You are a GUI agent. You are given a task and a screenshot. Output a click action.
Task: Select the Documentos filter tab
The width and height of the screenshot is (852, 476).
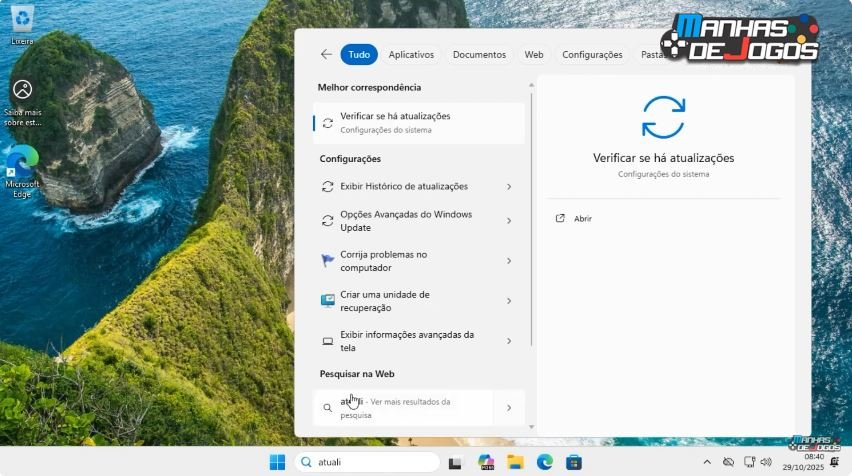point(479,55)
